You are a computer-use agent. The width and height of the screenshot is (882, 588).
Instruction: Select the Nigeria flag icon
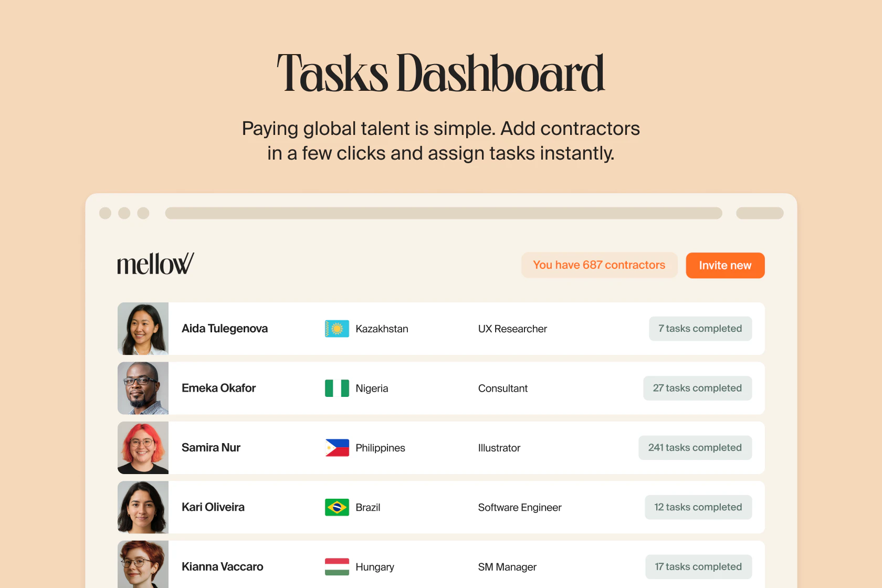pos(337,388)
